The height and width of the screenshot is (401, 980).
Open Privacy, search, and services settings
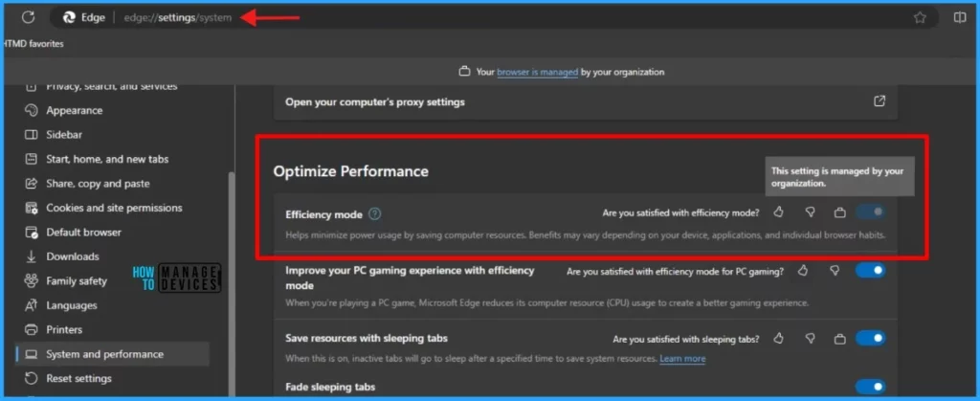[x=112, y=86]
